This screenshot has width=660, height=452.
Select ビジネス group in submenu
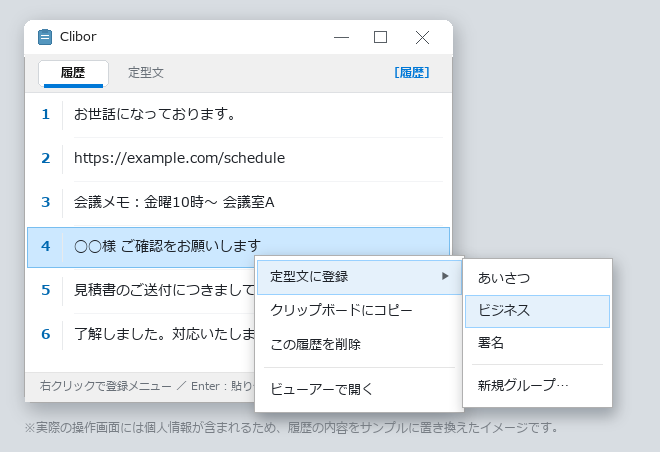tap(537, 311)
